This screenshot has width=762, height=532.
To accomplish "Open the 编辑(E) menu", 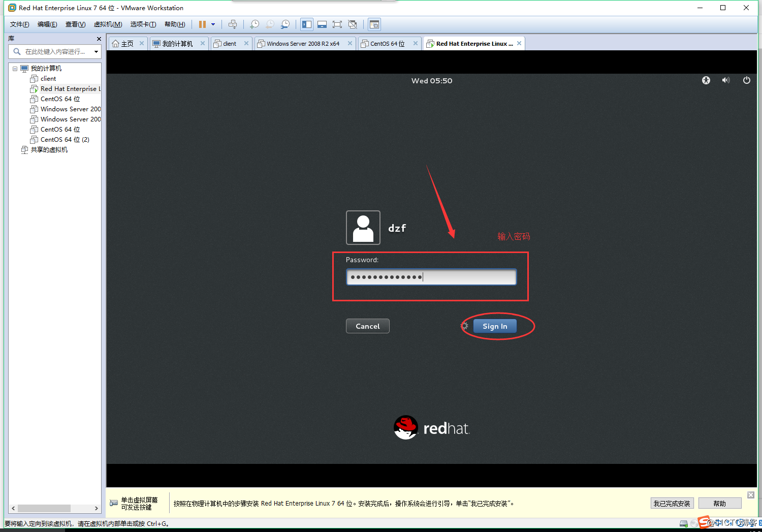I will pos(47,24).
